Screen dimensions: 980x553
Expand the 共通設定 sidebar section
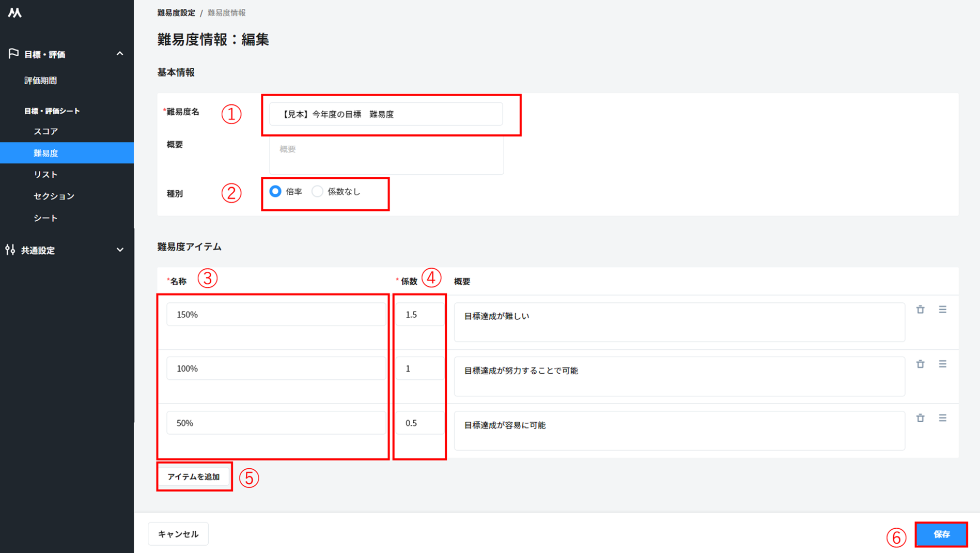click(x=120, y=250)
